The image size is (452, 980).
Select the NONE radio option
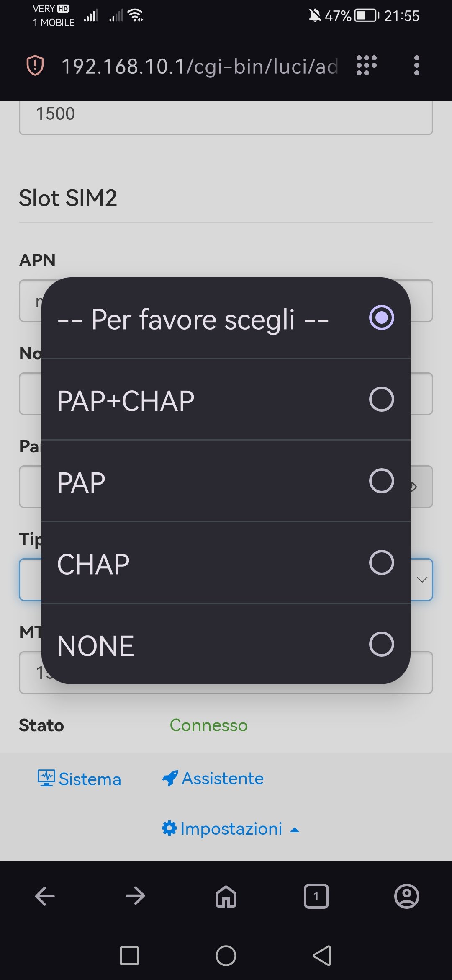coord(381,644)
